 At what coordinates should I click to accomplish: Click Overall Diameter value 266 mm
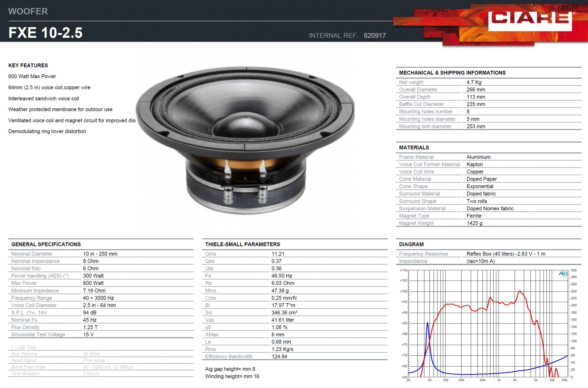pyautogui.click(x=476, y=90)
